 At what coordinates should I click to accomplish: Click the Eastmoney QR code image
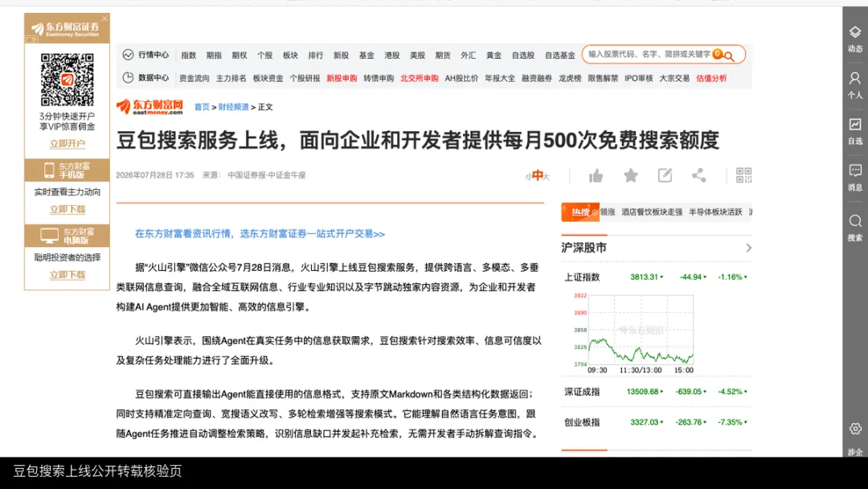[67, 79]
